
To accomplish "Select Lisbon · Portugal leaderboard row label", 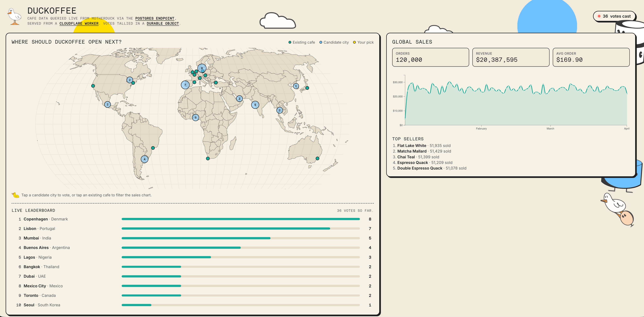I will click(39, 229).
